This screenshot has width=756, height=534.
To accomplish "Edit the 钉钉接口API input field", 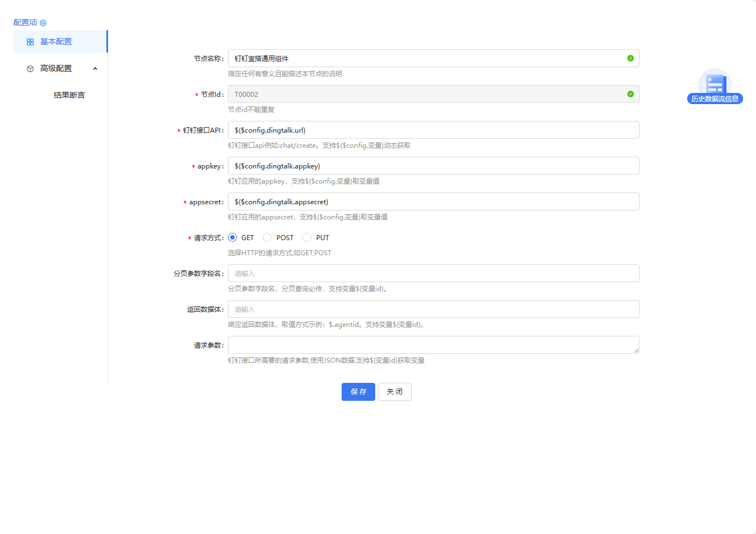I will [433, 130].
